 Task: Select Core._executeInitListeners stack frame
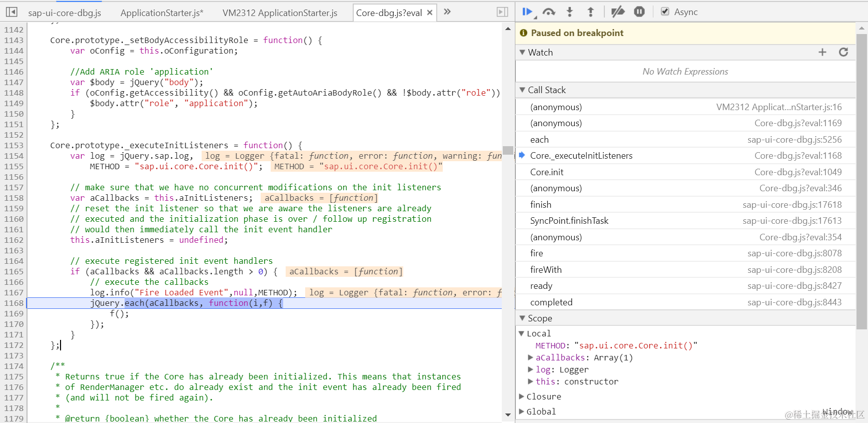coord(685,156)
